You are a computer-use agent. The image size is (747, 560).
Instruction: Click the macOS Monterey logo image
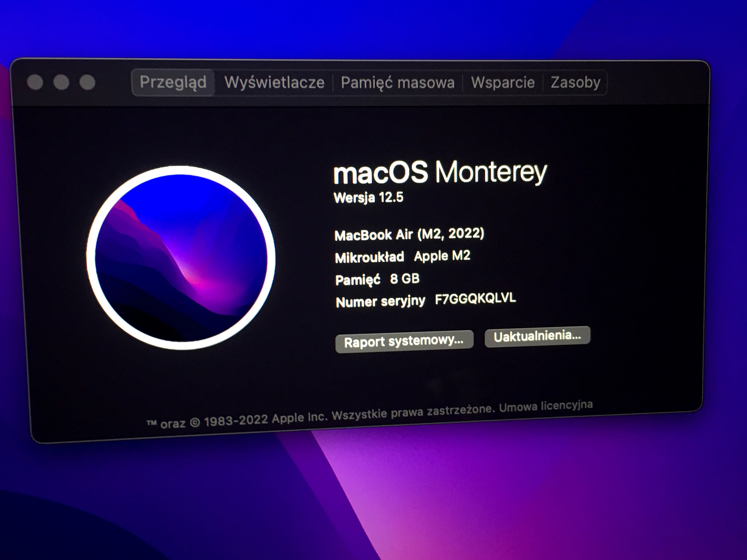(x=181, y=258)
